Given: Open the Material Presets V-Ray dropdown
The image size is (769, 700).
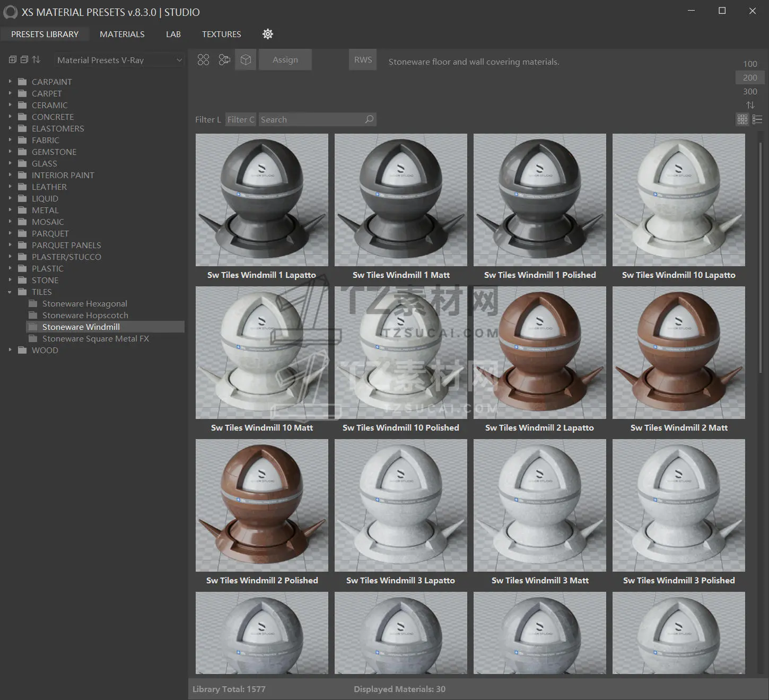Looking at the screenshot, I should [x=119, y=60].
